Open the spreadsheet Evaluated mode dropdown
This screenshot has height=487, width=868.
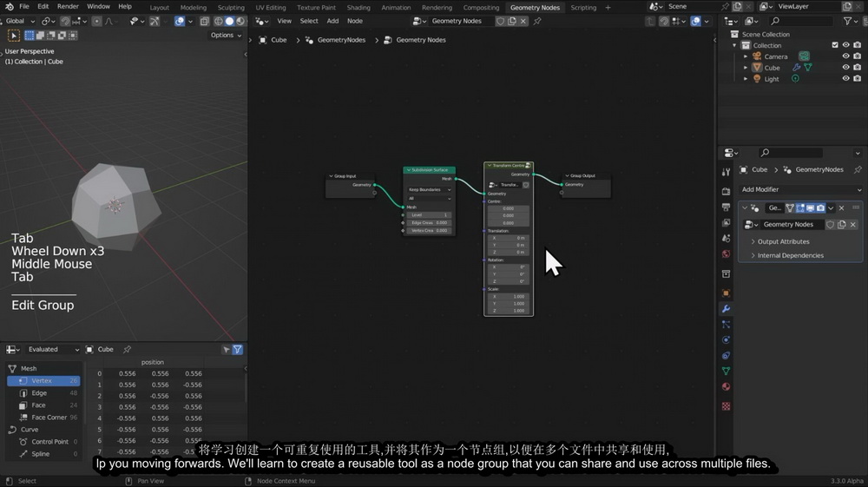coord(53,349)
